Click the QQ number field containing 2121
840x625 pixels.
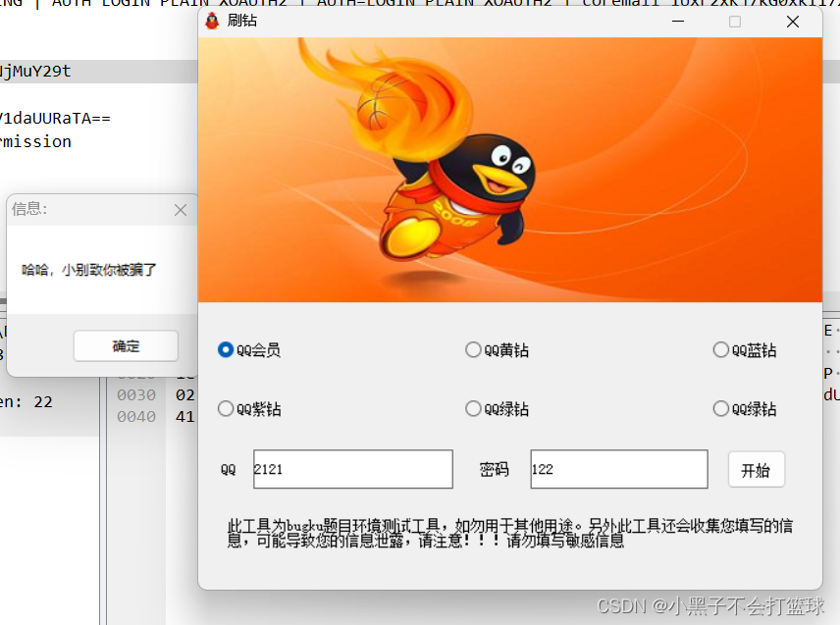pos(353,469)
